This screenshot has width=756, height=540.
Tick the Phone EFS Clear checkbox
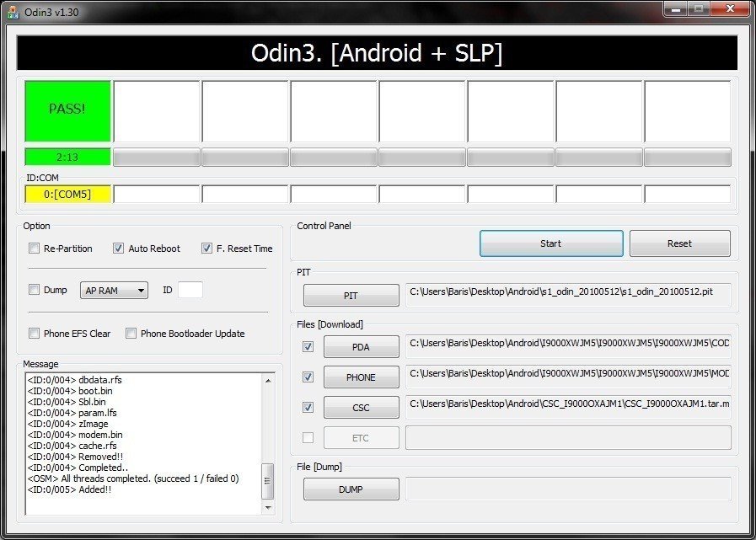[34, 334]
